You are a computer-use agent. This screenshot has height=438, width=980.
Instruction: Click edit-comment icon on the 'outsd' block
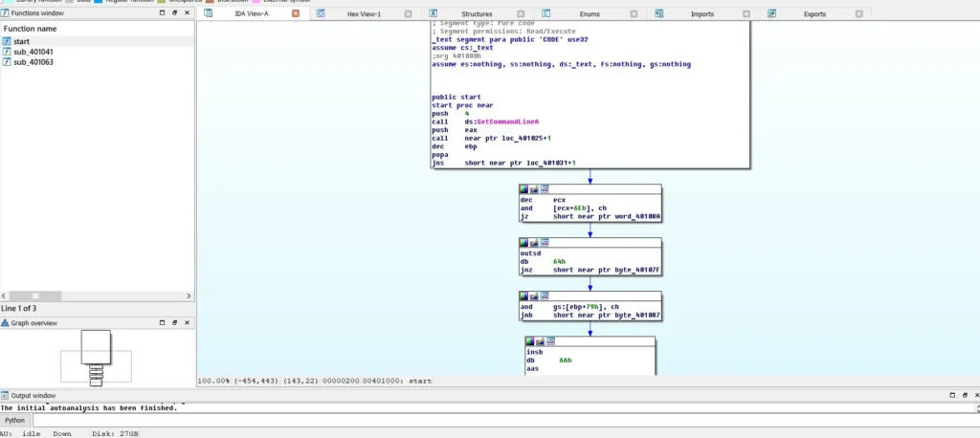[534, 243]
